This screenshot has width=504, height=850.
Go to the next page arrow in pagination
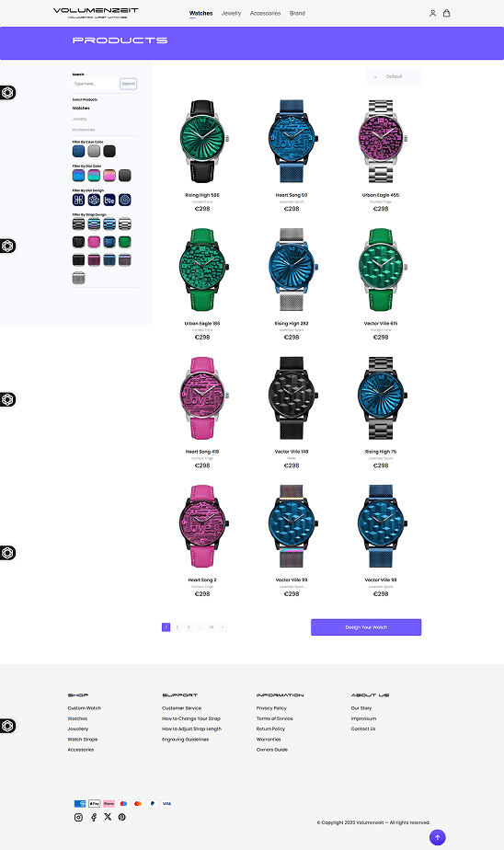tap(223, 627)
